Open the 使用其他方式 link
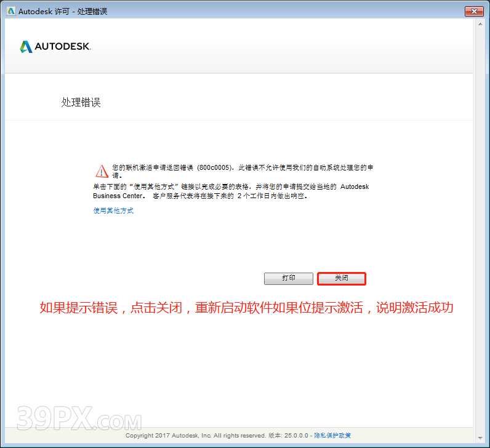 pos(113,210)
